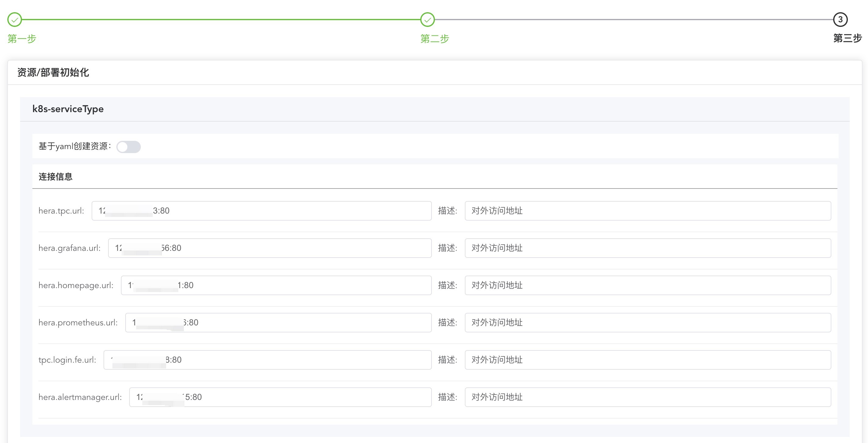Click the 资源/部署初始化 panel title
This screenshot has height=443, width=868.
pyautogui.click(x=53, y=72)
